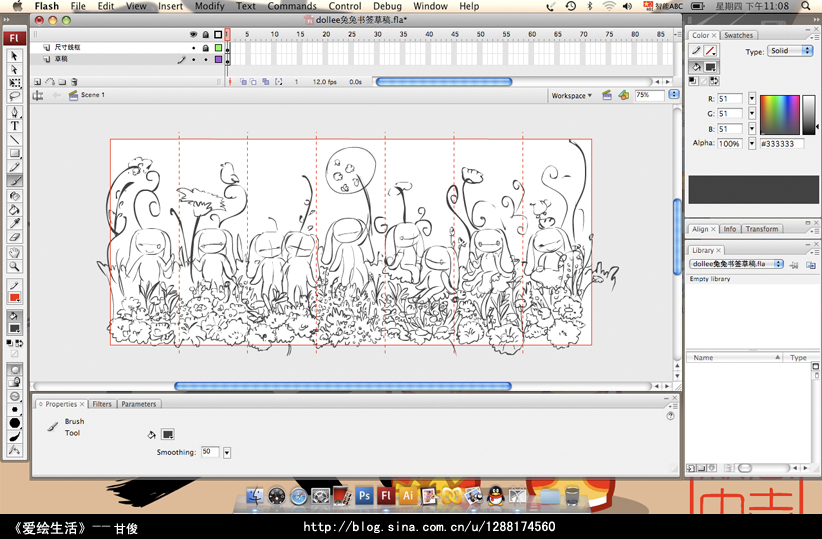822x539 pixels.
Task: Select the Rectangle tool
Action: [x=14, y=153]
